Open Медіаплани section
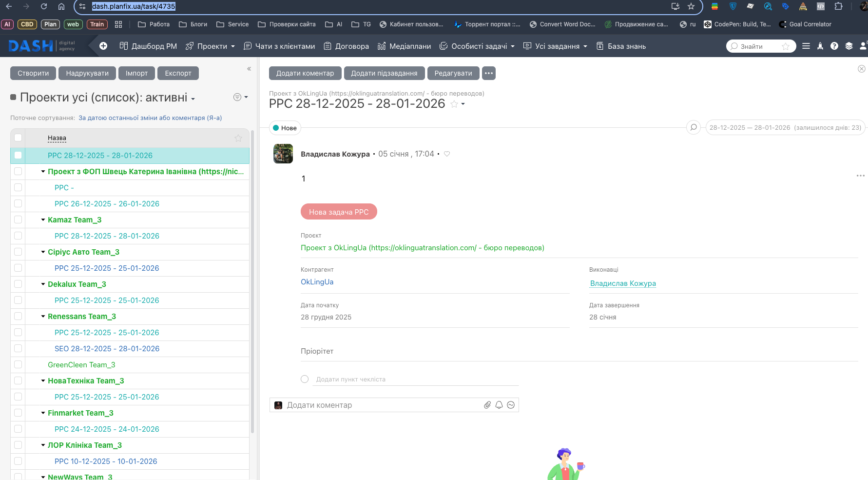Viewport: 868px width, 480px height. [x=405, y=46]
